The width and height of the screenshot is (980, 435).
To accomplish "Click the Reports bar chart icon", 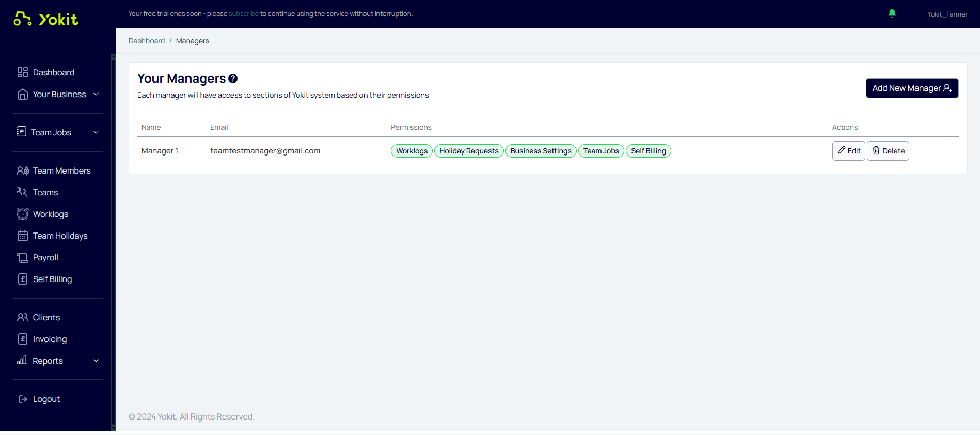I will (x=22, y=360).
